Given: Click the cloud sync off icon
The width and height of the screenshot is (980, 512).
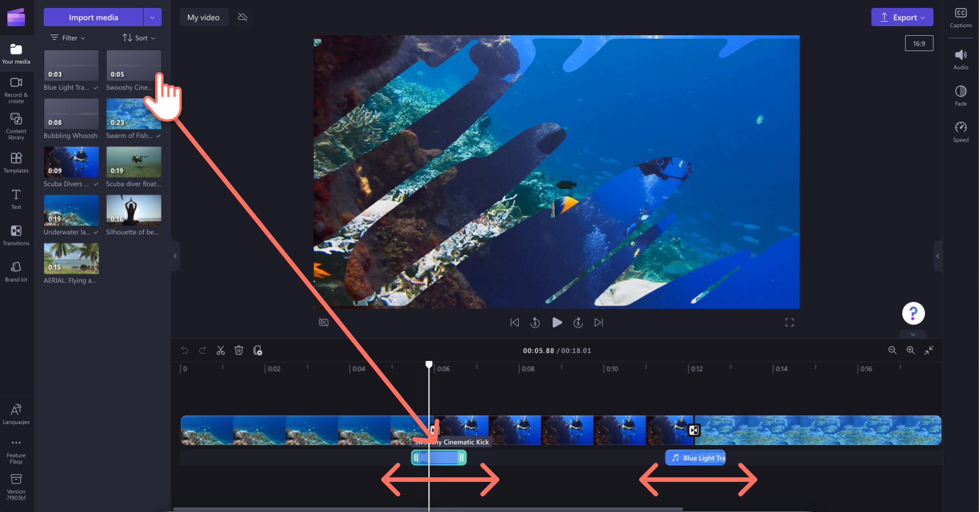Looking at the screenshot, I should click(x=243, y=17).
